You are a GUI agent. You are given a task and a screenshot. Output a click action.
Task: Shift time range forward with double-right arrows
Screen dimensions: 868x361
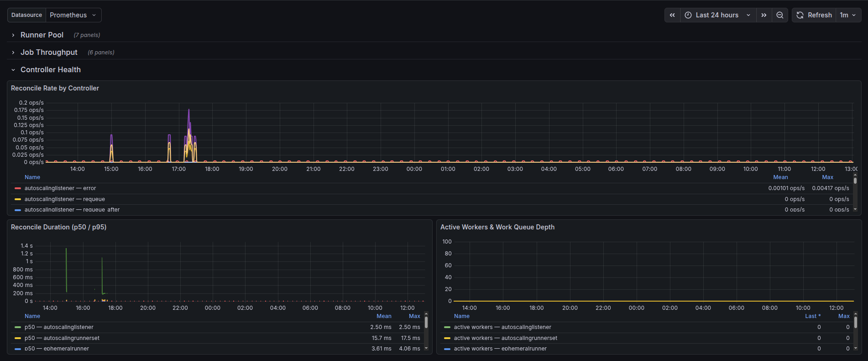[x=764, y=15]
